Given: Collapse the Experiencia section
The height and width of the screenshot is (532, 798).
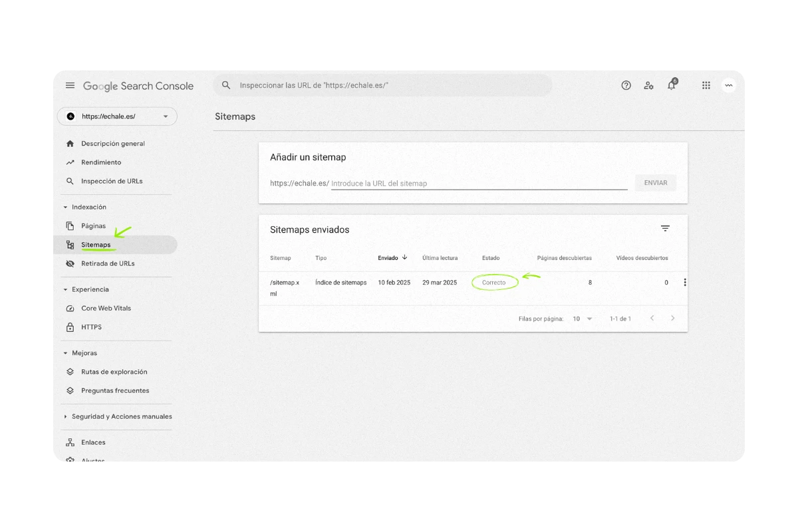Looking at the screenshot, I should (65, 290).
